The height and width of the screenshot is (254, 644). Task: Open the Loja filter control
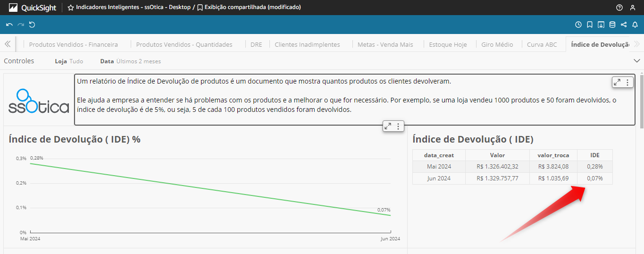(x=69, y=61)
